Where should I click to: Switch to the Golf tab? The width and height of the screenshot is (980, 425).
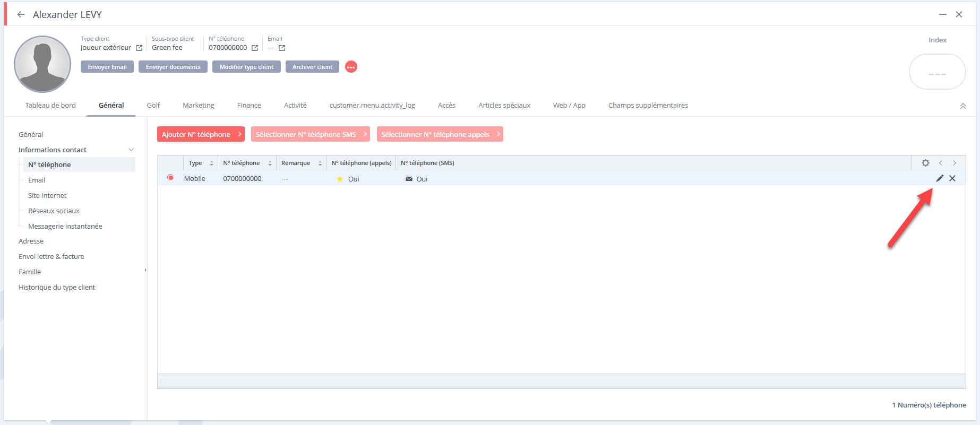tap(153, 105)
